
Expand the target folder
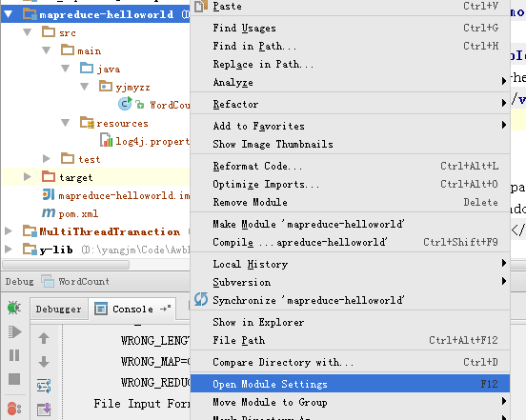tap(28, 176)
